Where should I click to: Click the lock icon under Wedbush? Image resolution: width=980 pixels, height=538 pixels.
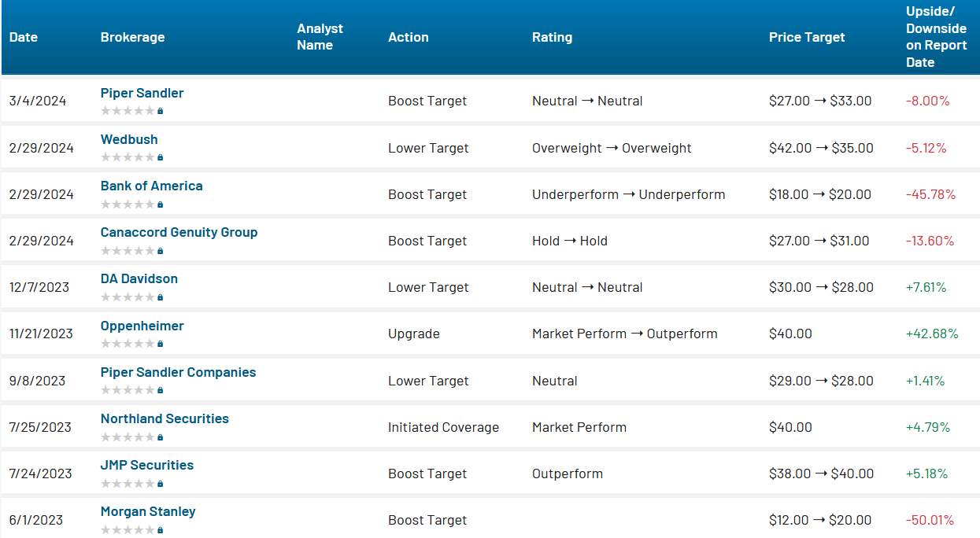tap(161, 157)
